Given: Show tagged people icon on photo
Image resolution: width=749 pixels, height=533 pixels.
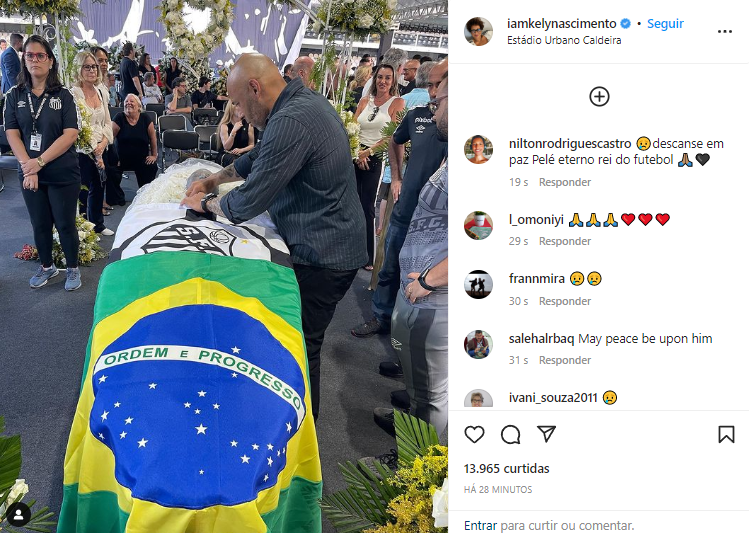Looking at the screenshot, I should (x=19, y=514).
